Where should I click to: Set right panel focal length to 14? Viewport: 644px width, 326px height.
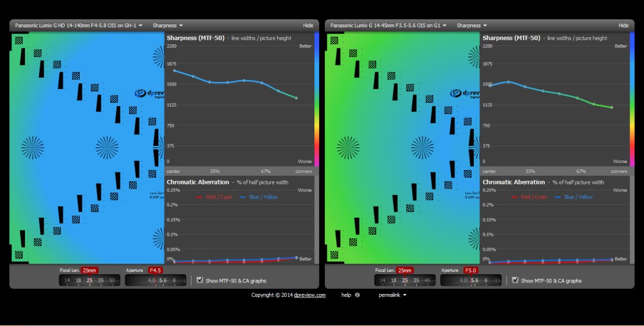[x=383, y=281]
